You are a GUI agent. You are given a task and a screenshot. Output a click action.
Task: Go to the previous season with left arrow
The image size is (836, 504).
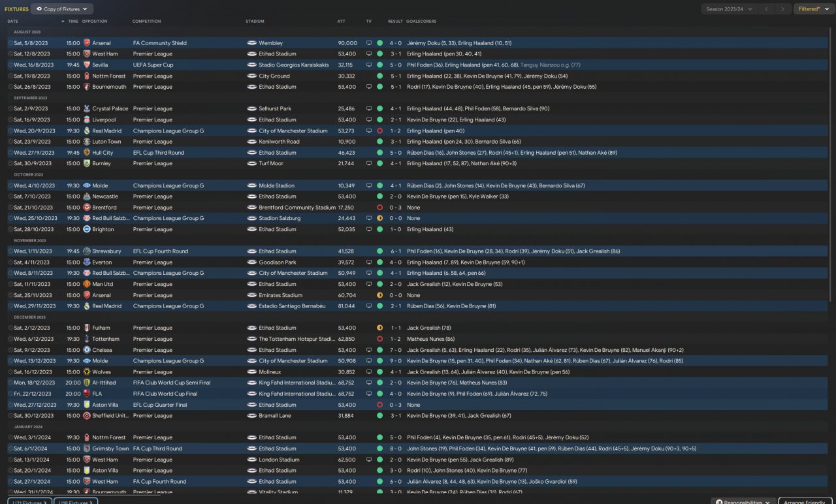[767, 9]
